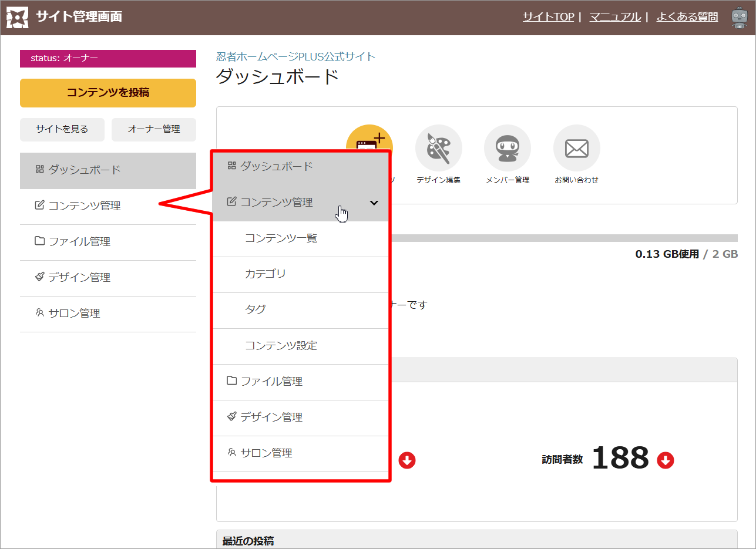Click the デザイン編集 palette icon
This screenshot has width=756, height=549.
point(438,148)
